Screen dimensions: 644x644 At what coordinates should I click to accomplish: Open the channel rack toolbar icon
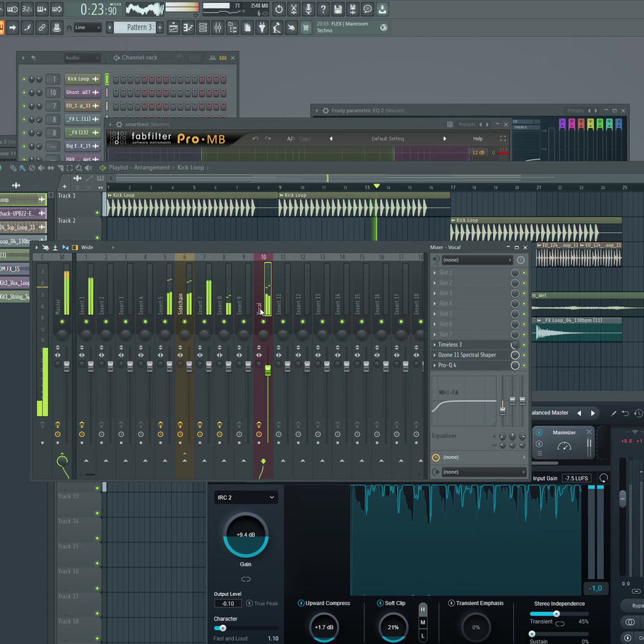tap(203, 28)
